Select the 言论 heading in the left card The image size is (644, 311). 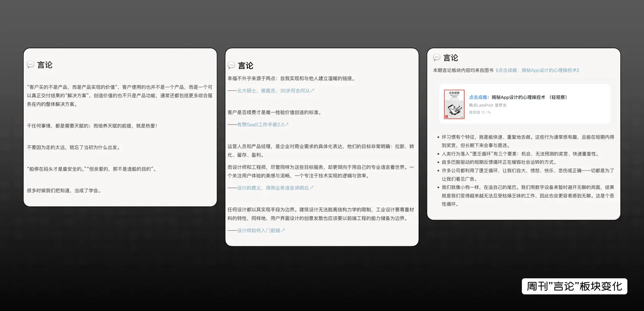(45, 65)
